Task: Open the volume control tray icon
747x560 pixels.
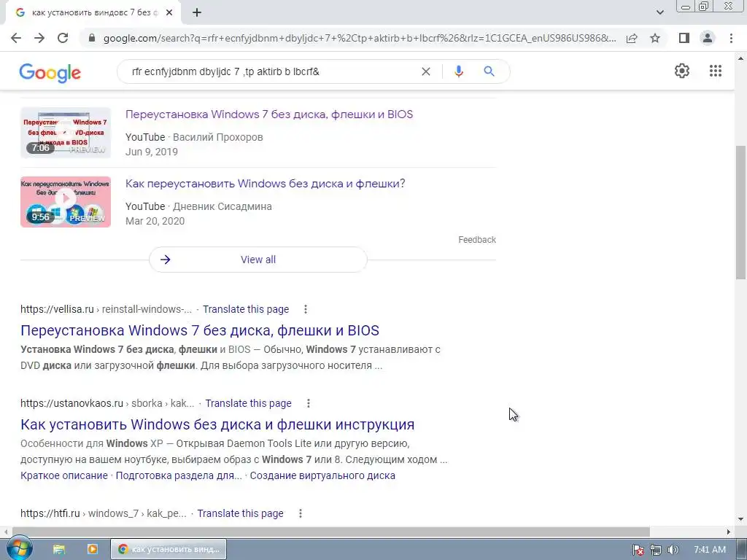Action: (673, 550)
